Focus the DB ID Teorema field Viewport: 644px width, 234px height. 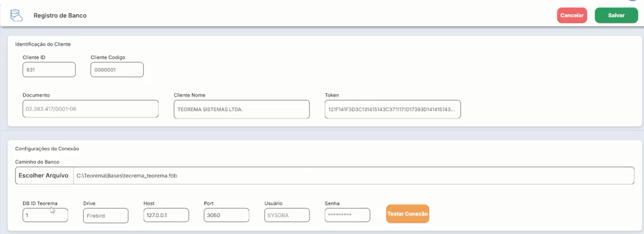pos(45,215)
